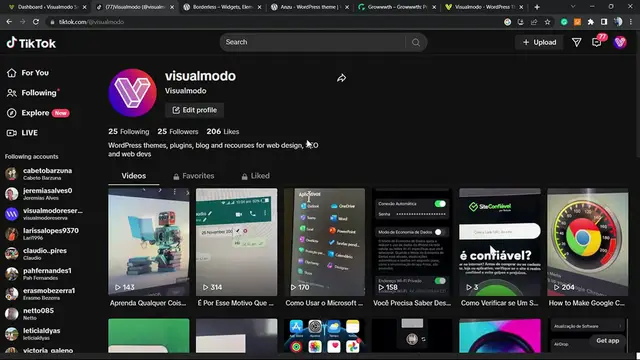Click the green Grammarly extension icon

click(564, 22)
